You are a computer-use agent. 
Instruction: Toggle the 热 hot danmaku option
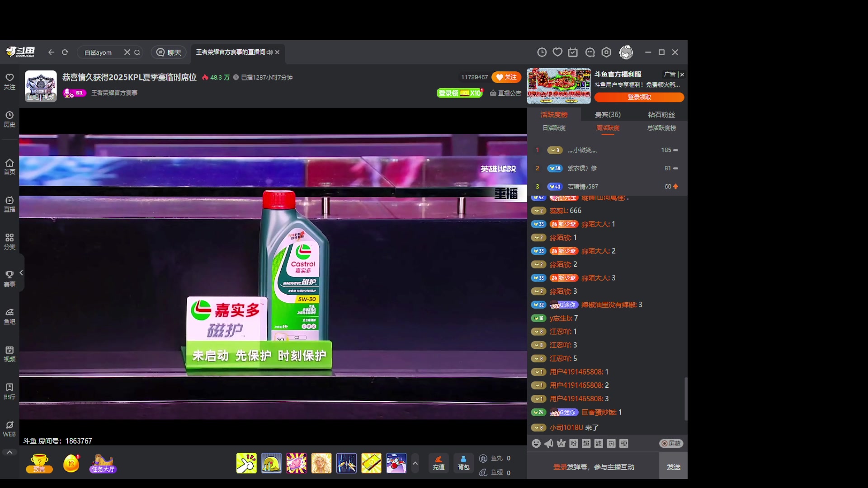click(611, 444)
